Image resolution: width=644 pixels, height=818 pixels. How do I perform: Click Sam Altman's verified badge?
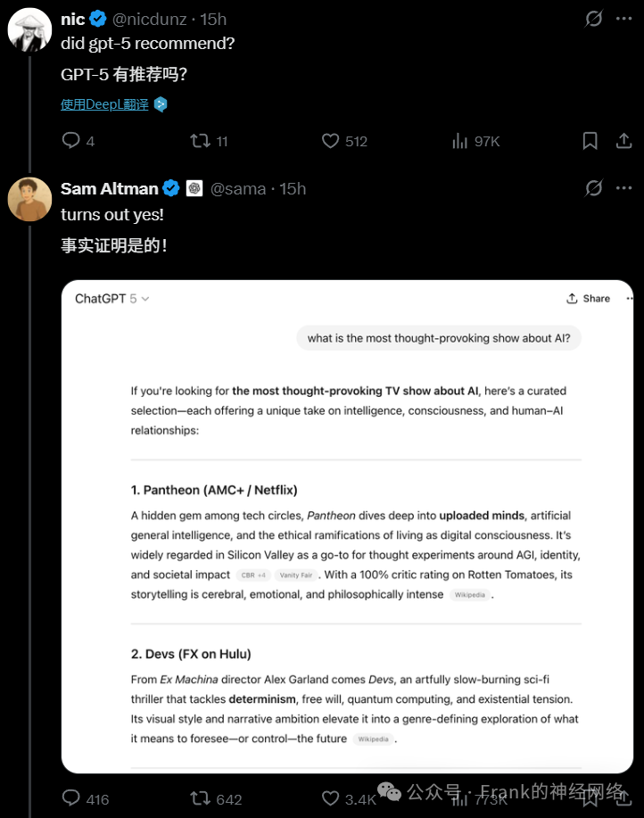170,188
